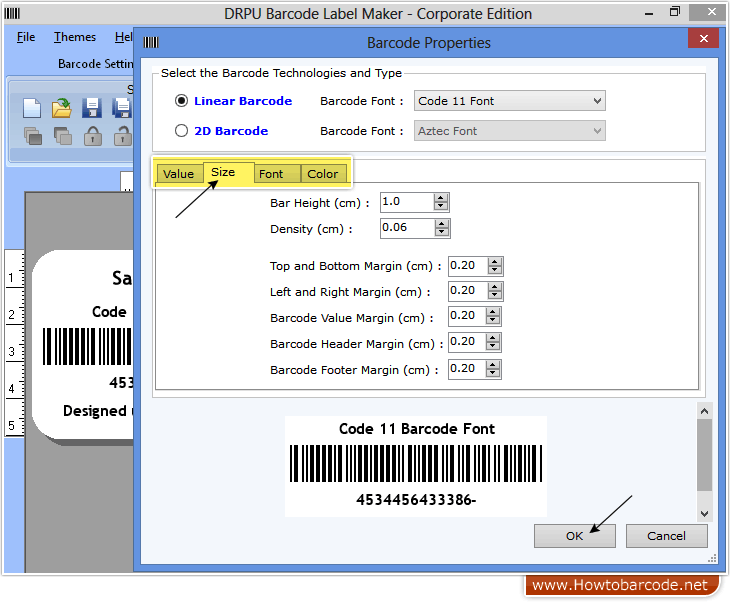This screenshot has height=602, width=730.
Task: Open the Aztec Font dropdown
Action: pyautogui.click(x=509, y=131)
